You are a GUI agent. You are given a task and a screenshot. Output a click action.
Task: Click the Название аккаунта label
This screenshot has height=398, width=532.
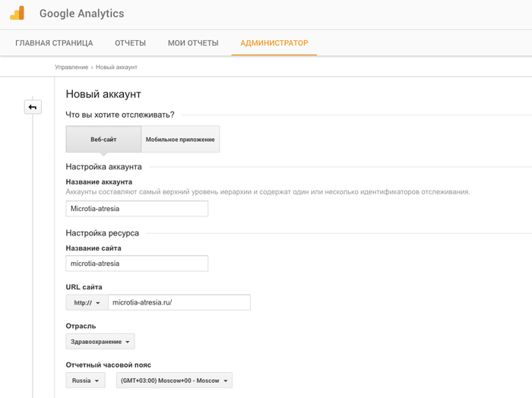click(x=99, y=182)
